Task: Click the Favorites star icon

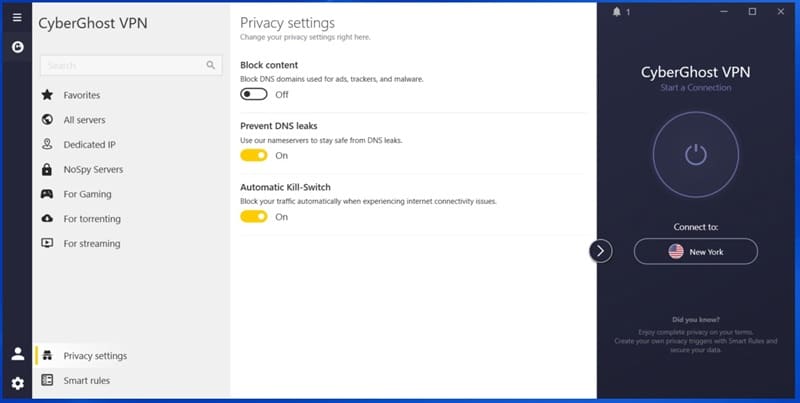Action: (x=47, y=95)
